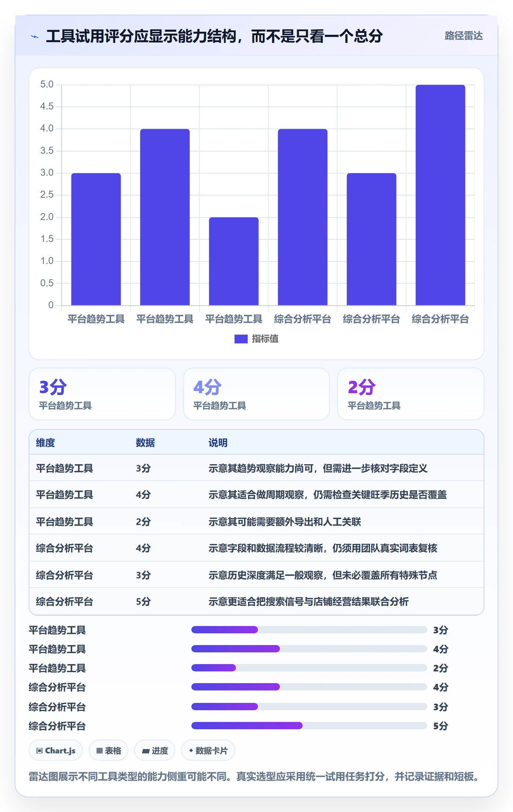Image resolution: width=513 pixels, height=812 pixels.
Task: Click the progress bar labeled 5分
Action: click(x=309, y=725)
